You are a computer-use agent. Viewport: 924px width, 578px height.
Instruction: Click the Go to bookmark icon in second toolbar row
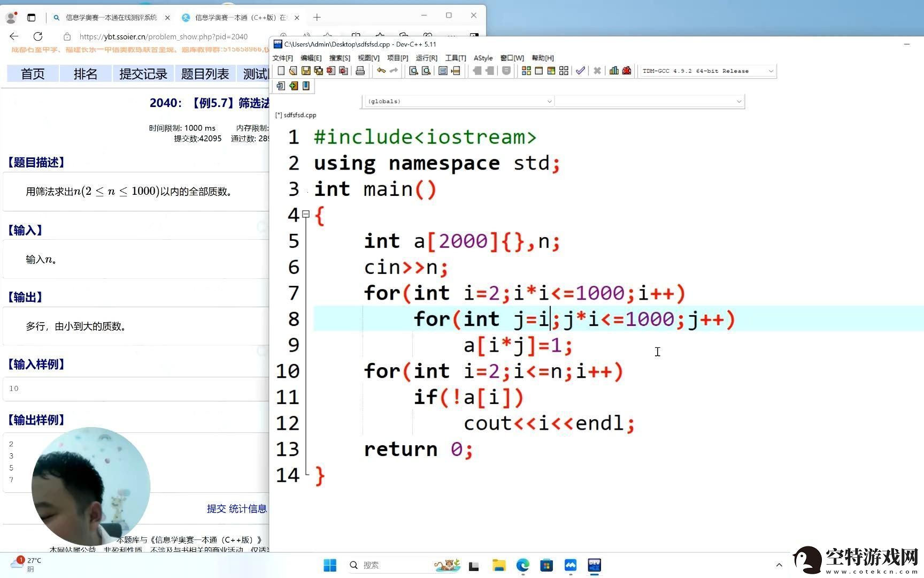[x=306, y=86]
